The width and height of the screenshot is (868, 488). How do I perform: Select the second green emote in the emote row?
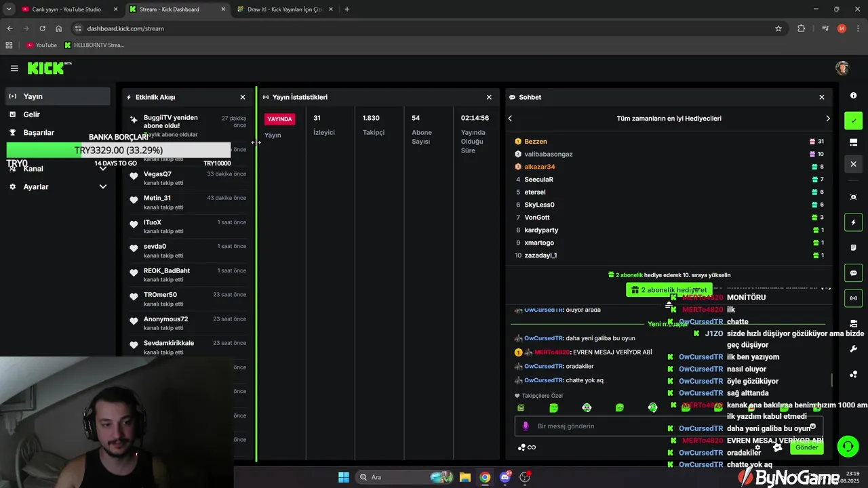click(x=553, y=408)
